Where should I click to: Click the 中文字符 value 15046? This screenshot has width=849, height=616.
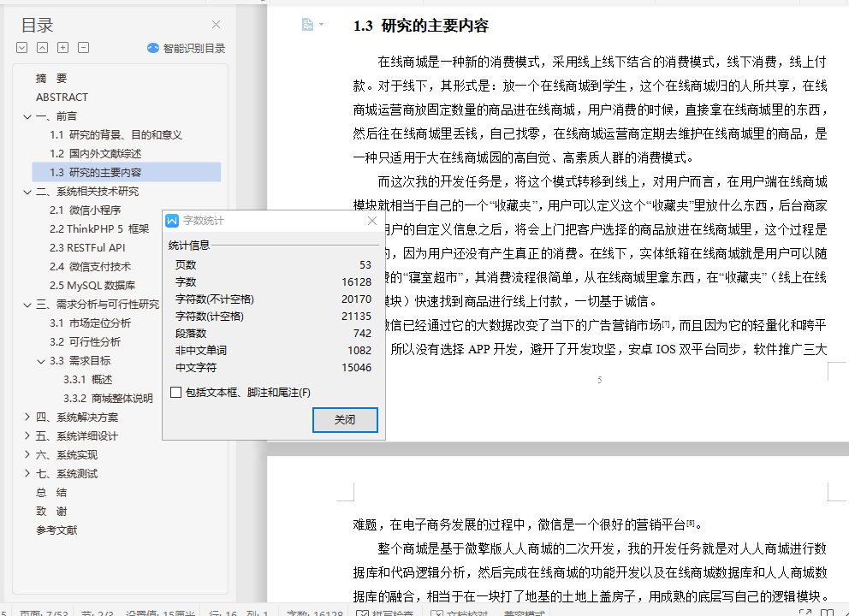point(356,368)
